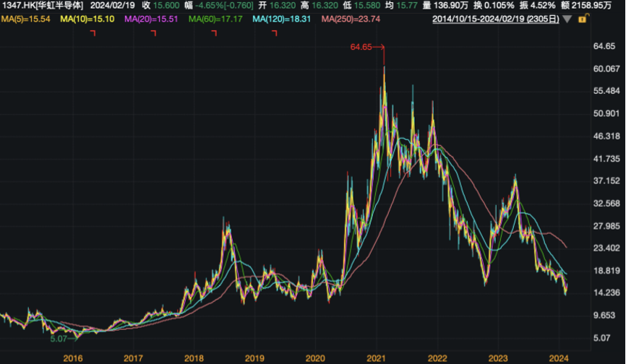This screenshot has width=626, height=364.
Task: Select the MA(20)=15.51 indicator label
Action: pyautogui.click(x=151, y=19)
